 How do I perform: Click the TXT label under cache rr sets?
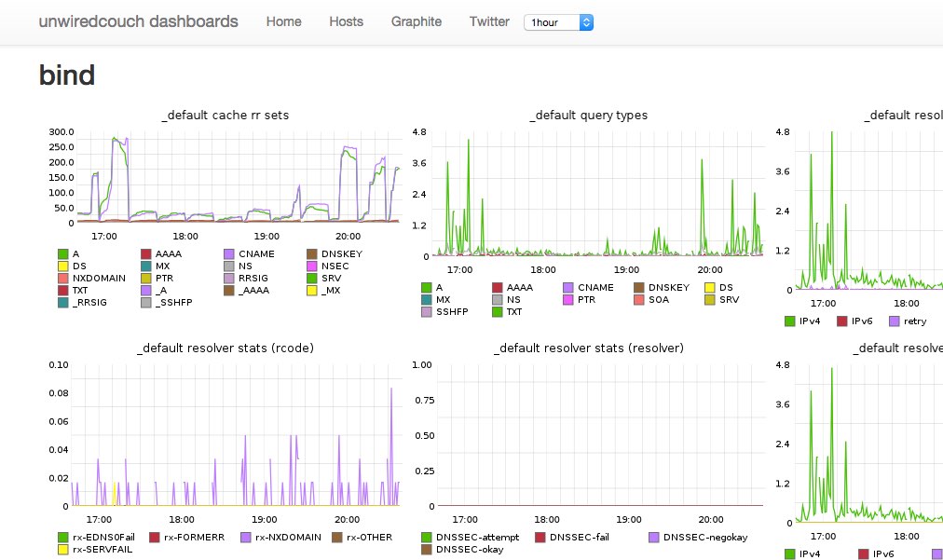80,290
